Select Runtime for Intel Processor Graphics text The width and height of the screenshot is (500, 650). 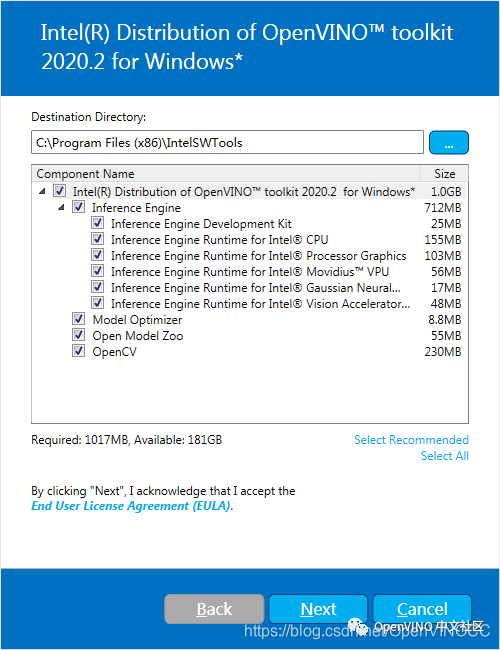(x=259, y=256)
